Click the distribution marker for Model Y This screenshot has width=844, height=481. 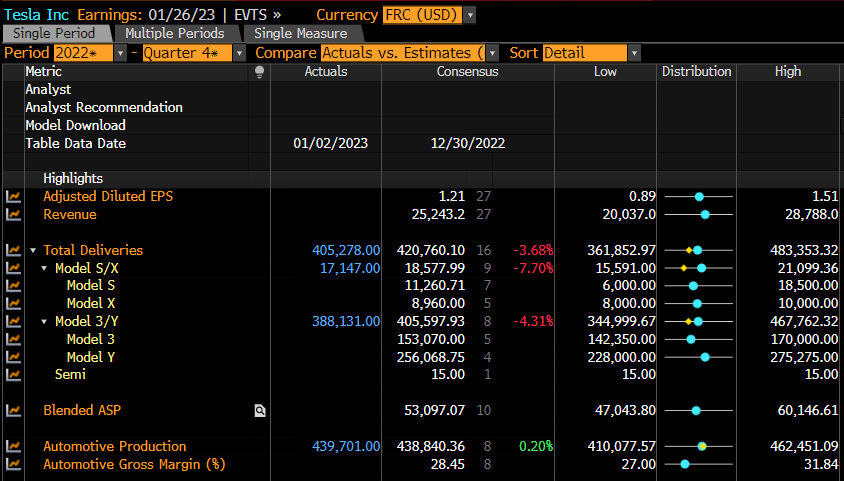(x=705, y=357)
